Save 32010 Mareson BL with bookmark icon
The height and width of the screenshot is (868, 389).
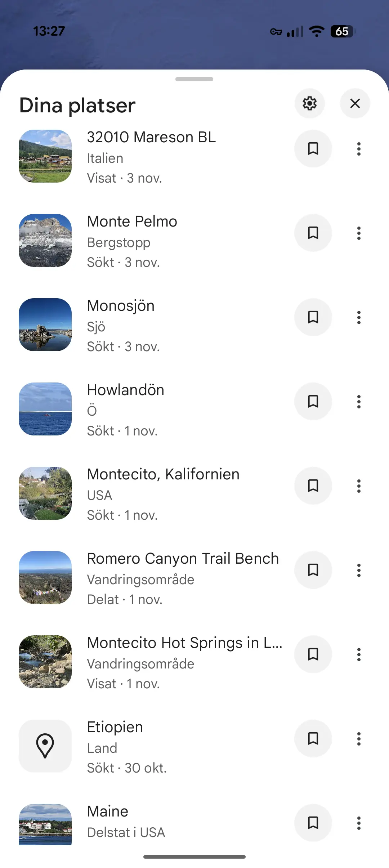click(x=313, y=149)
